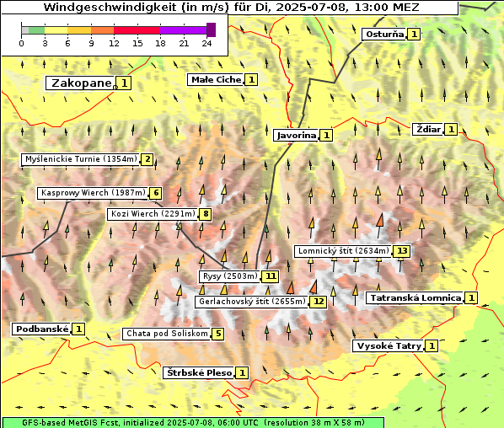Click the Vysoké Tatry label
Screen dimensions: 504x428
coord(389,346)
